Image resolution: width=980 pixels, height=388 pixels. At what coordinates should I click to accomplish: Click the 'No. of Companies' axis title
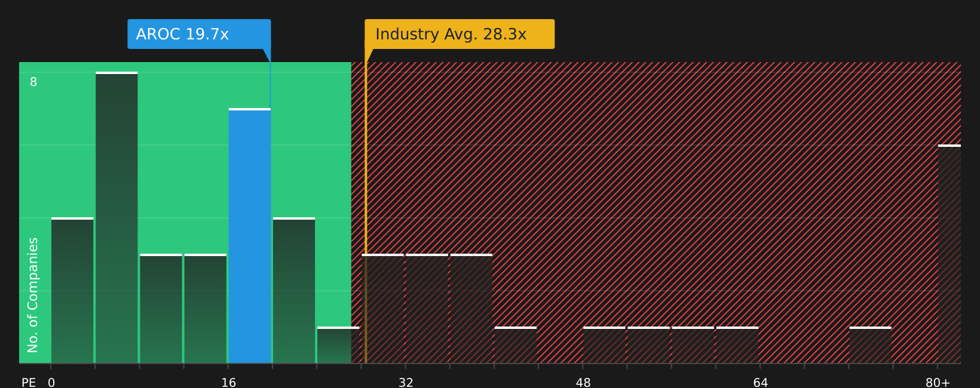click(x=33, y=295)
